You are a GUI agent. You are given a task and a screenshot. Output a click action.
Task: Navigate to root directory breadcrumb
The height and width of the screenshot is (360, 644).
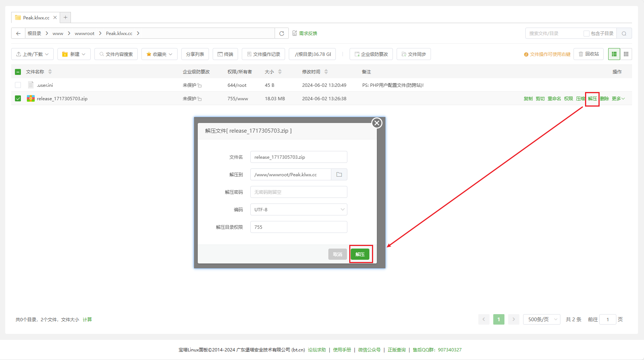(34, 33)
